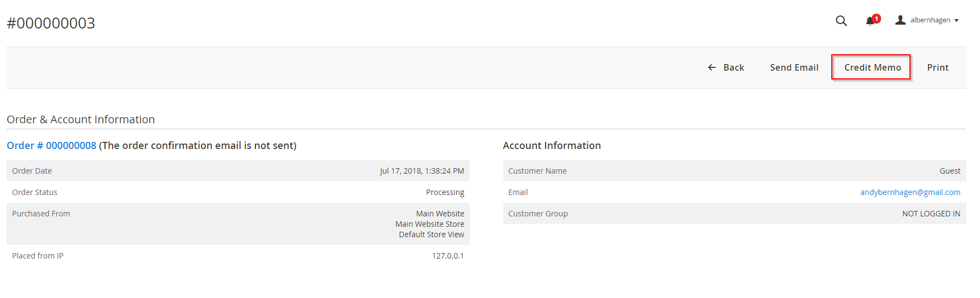Image resolution: width=980 pixels, height=298 pixels.
Task: Click the albernhagen username text
Action: [930, 20]
